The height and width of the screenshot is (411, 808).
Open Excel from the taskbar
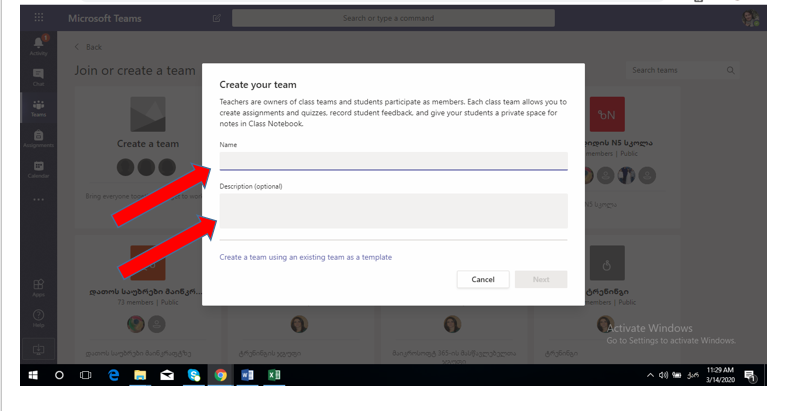274,375
